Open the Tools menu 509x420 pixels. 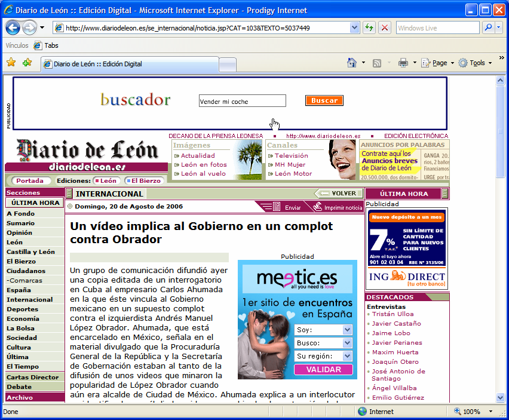475,63
